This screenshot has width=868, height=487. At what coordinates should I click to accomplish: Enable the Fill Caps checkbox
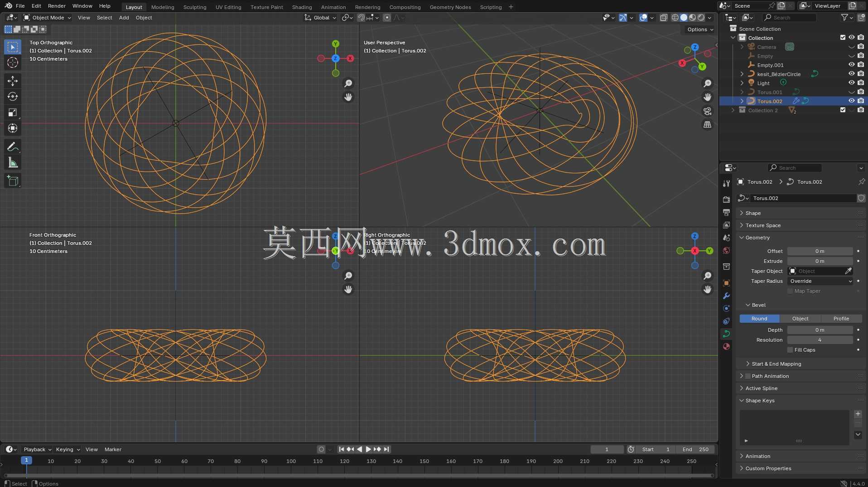tap(790, 350)
